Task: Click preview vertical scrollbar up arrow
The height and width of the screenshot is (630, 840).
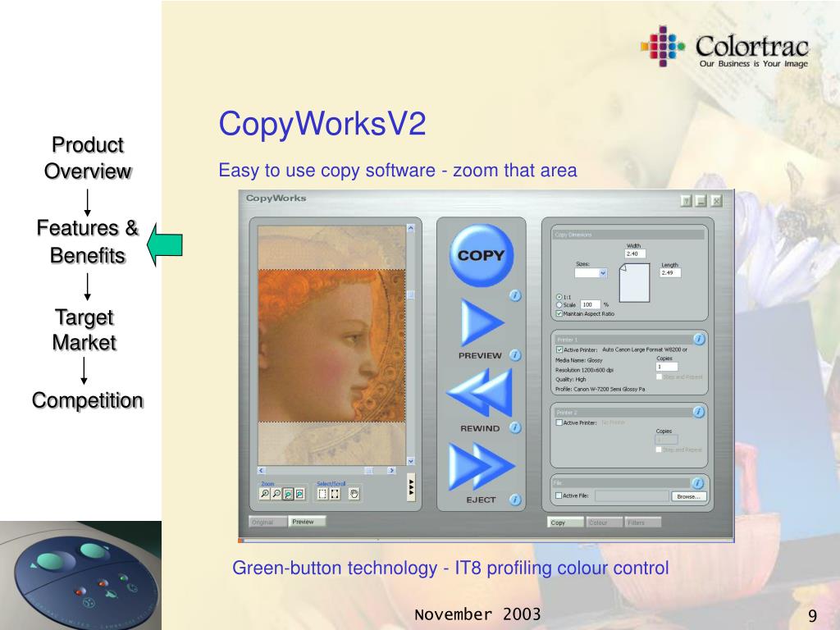Action: [411, 228]
